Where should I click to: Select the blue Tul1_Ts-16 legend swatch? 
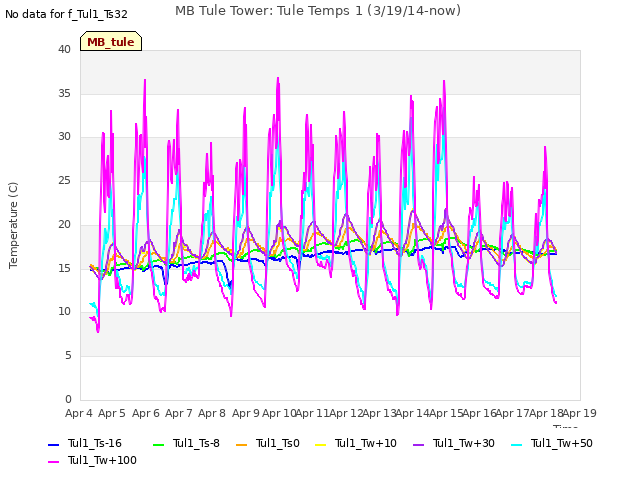click(x=54, y=444)
